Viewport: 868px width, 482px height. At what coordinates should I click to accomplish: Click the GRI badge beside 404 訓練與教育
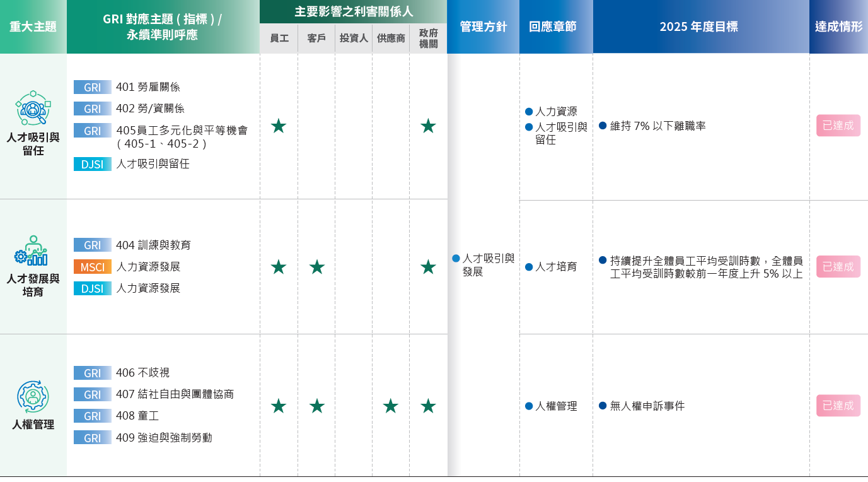pos(93,245)
